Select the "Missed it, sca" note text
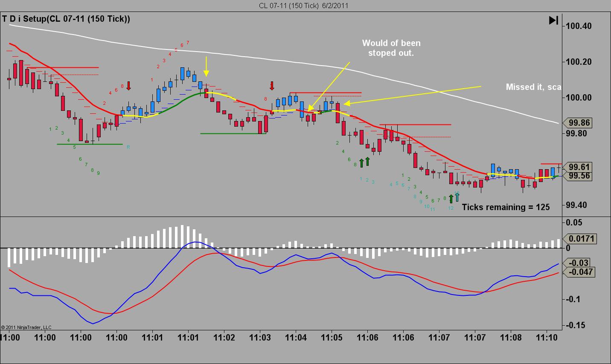This screenshot has height=364, width=611. [x=533, y=87]
